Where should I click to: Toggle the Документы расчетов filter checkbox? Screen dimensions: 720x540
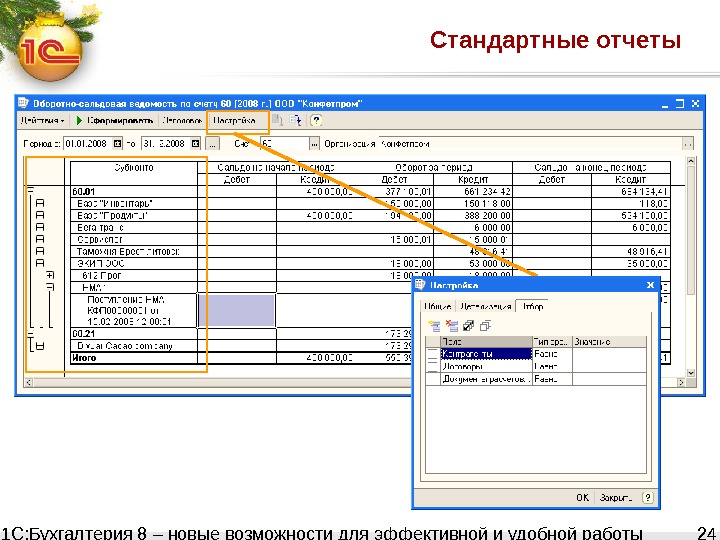(x=433, y=379)
